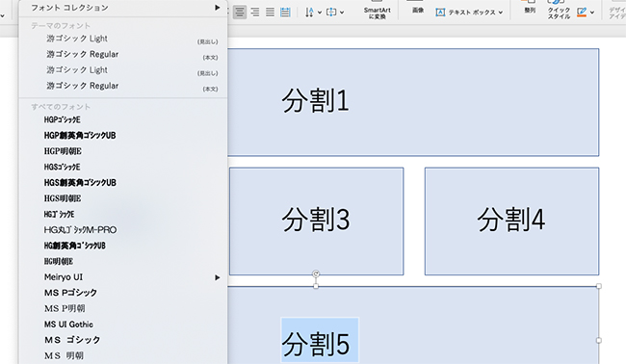The width and height of the screenshot is (626, 364).
Task: Select HGｺﾞｼｯｸE font
Action: coord(123,215)
